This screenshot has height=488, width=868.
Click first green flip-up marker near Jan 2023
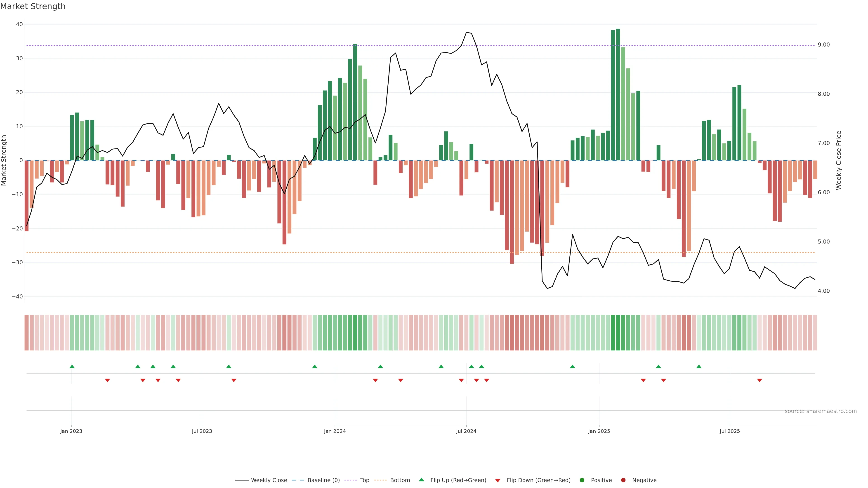(72, 366)
